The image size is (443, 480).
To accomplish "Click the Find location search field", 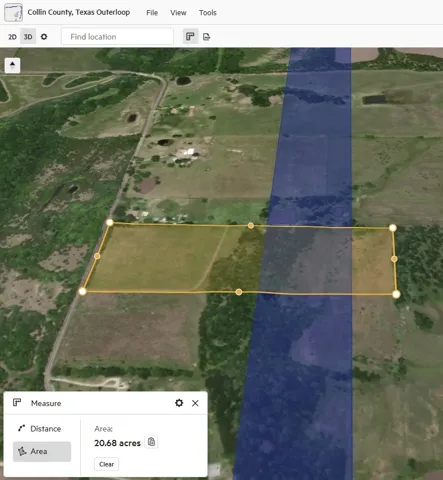I will 117,37.
